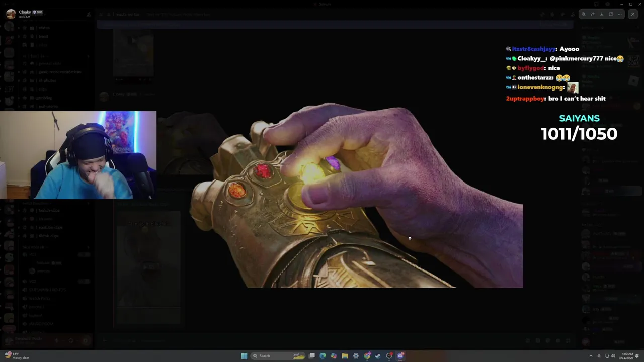Expand the hidden system tray icons chevron
Viewport: 644px width, 362px height.
click(x=591, y=356)
